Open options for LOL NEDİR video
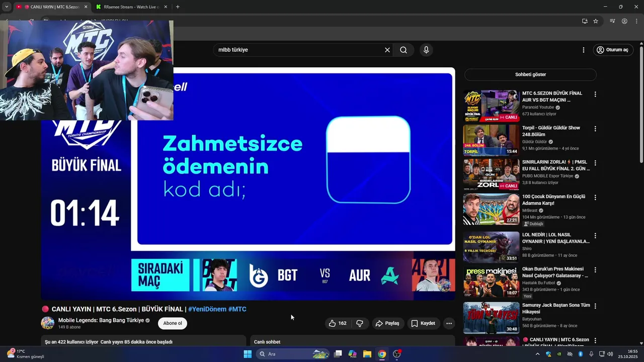Viewport: 644px width, 362px height. [595, 235]
